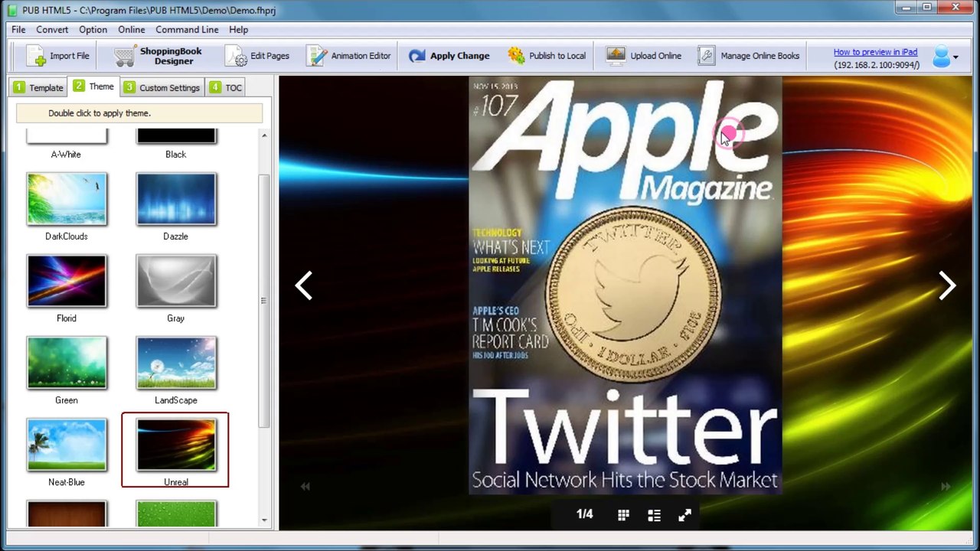
Task: Select the wood texture theme thumbnail
Action: [67, 514]
